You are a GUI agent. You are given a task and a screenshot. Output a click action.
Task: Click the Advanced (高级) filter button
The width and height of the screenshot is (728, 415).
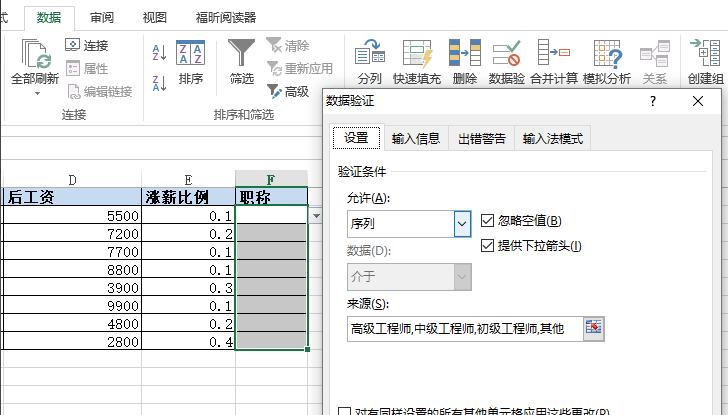pyautogui.click(x=288, y=91)
